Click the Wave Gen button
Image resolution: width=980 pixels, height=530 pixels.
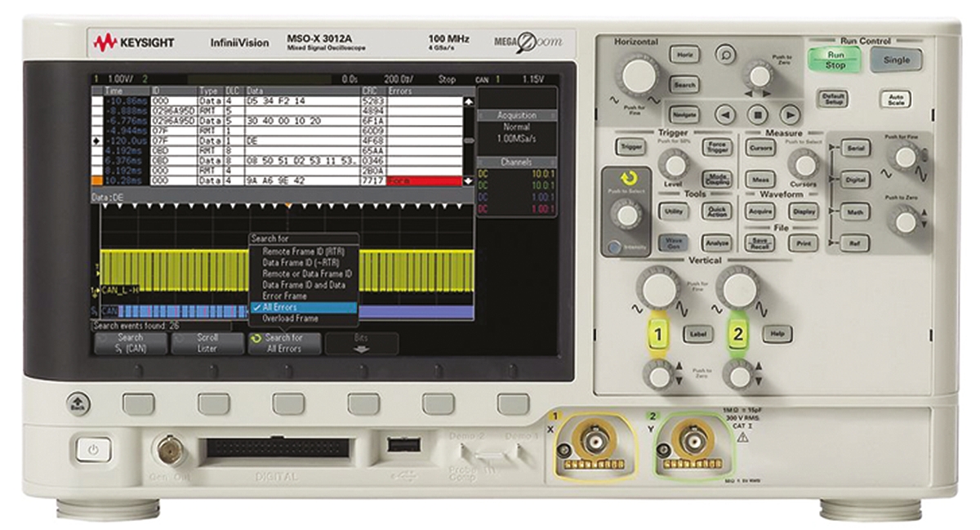click(674, 243)
